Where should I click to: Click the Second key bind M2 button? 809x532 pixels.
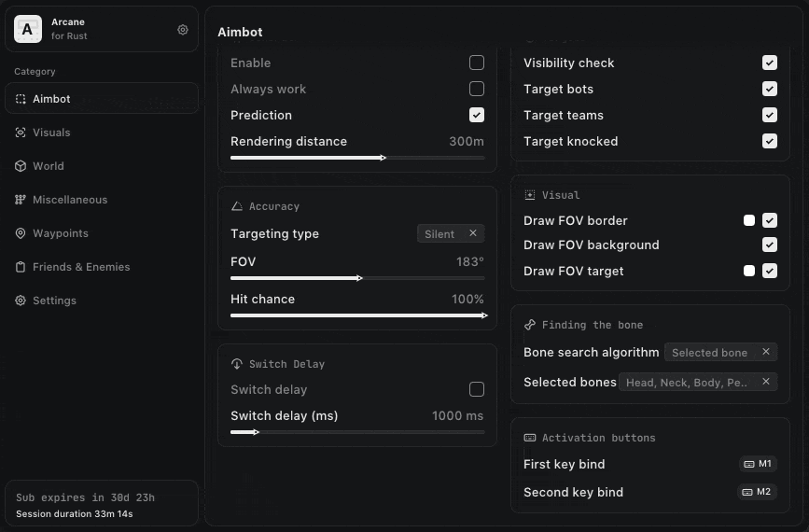757,492
